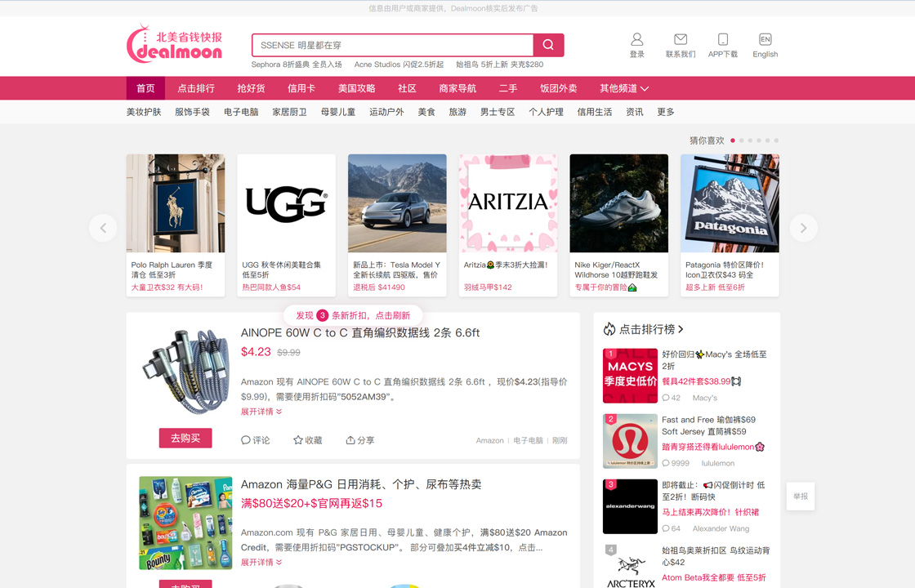Screen dimensions: 915x588
Task: Select the 首页 navigation tab
Action: click(x=145, y=88)
